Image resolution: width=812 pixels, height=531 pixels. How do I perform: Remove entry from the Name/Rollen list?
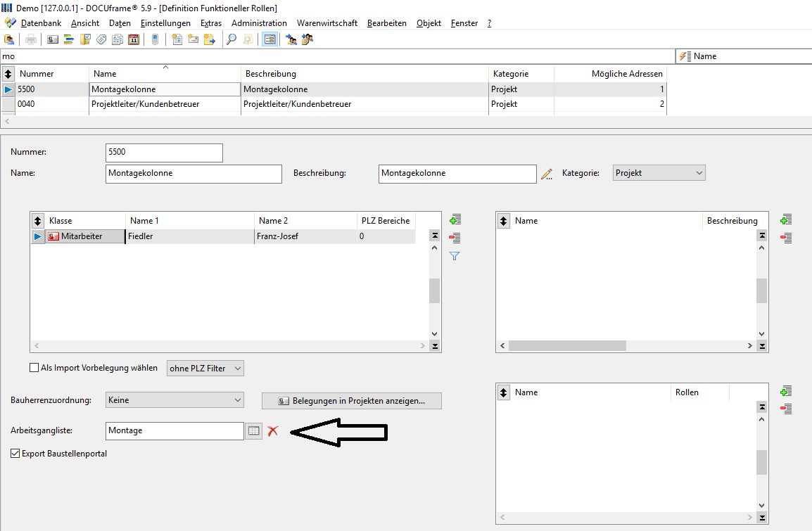coord(786,409)
